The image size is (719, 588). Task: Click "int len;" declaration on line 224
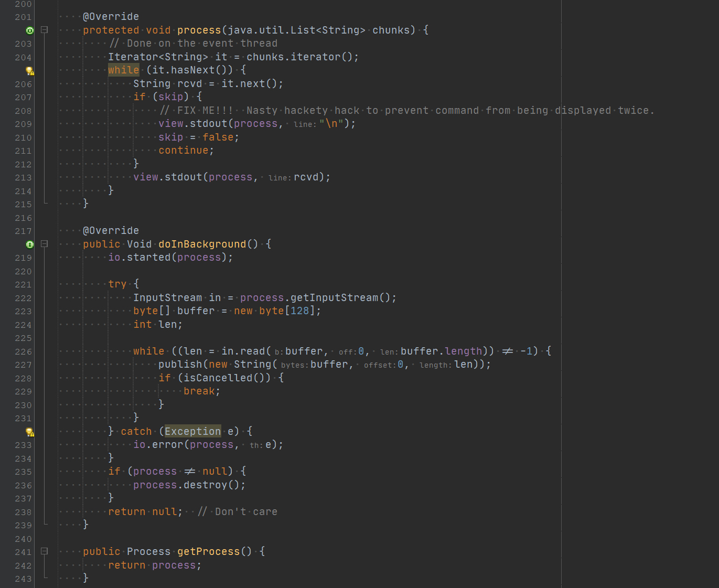158,325
